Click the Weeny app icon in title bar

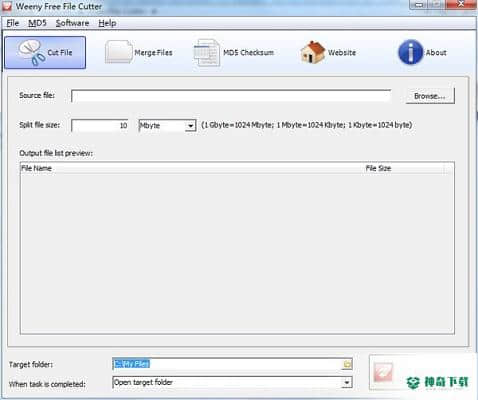tap(7, 6)
